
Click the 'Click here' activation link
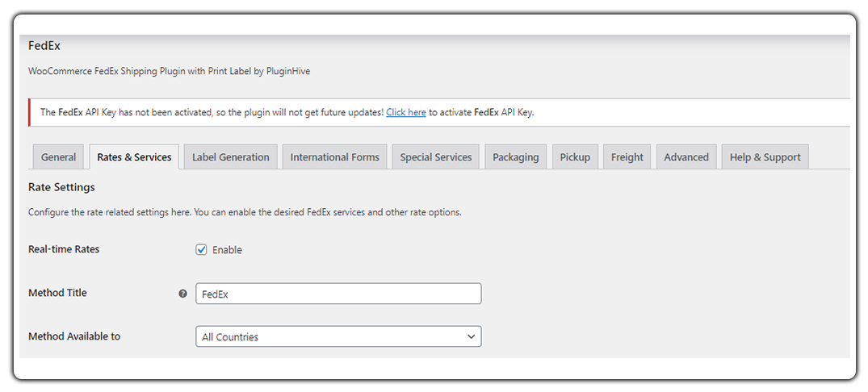(406, 112)
